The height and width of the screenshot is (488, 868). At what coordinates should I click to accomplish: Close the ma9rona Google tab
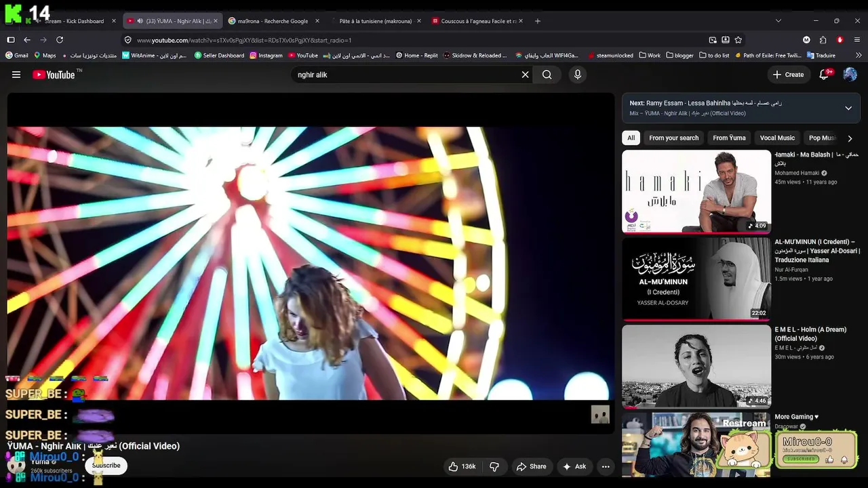click(317, 21)
